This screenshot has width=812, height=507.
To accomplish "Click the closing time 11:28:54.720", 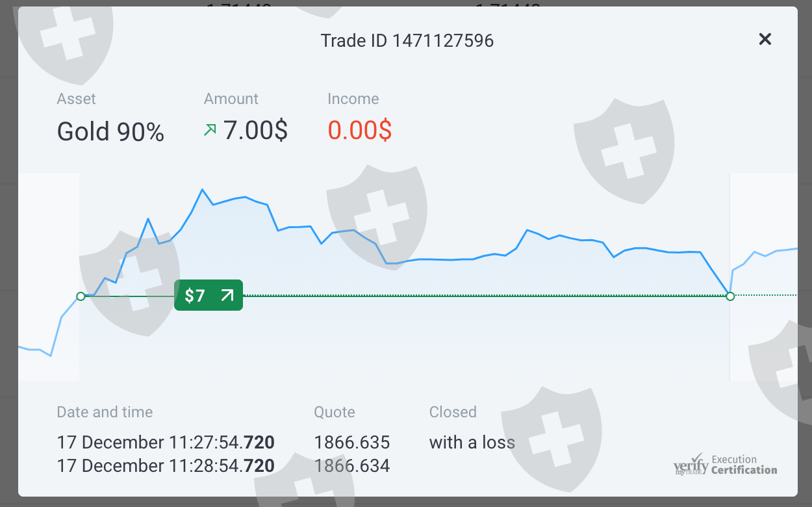I will (222, 466).
